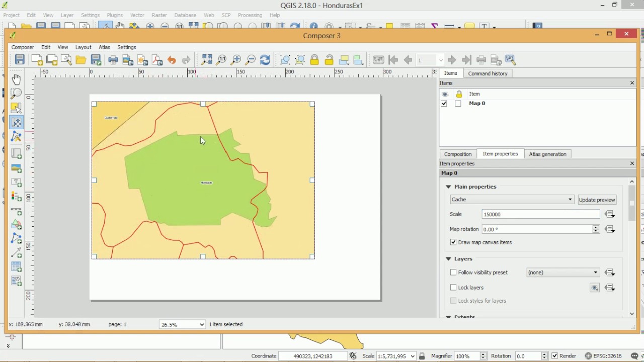Image resolution: width=644 pixels, height=362 pixels.
Task: Click the Zoom out magnifier icon
Action: 251,60
